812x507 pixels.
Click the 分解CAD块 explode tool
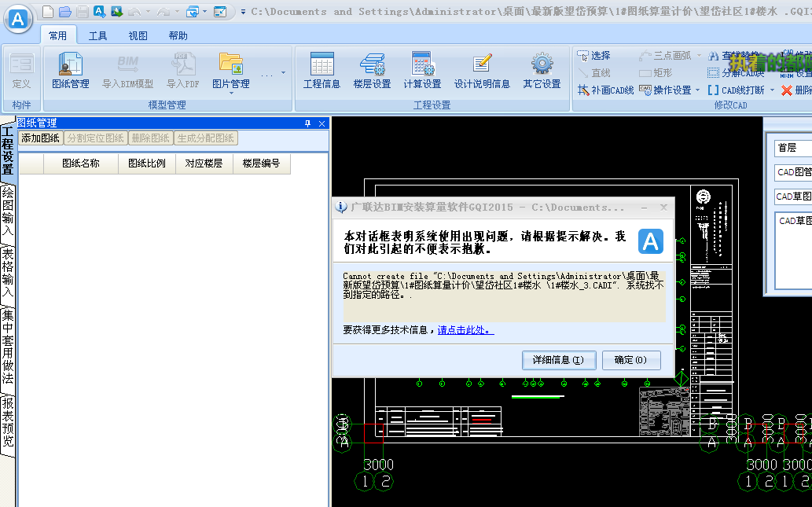(735, 73)
